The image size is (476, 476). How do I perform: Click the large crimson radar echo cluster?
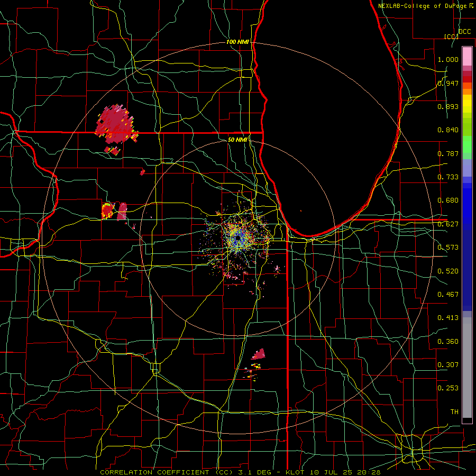(116, 124)
